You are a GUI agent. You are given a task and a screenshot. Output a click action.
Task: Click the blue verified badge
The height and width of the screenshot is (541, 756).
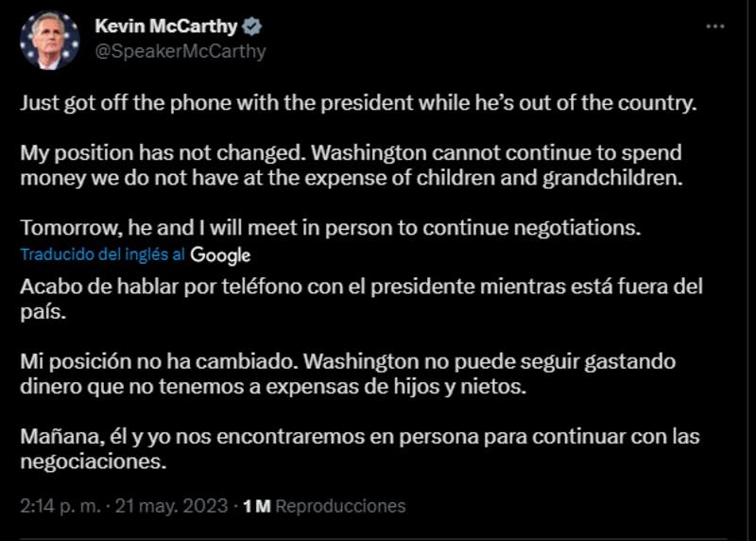click(x=252, y=27)
